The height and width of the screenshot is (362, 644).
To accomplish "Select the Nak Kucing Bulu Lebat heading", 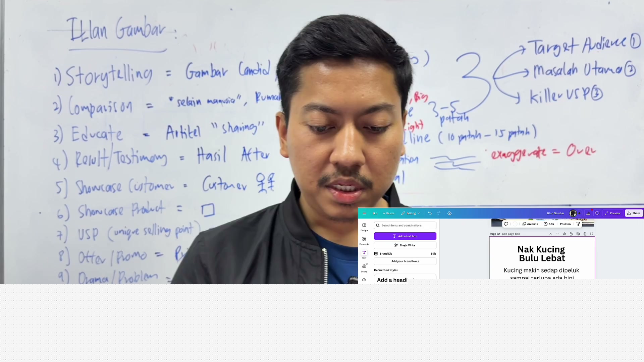I will pos(541,254).
